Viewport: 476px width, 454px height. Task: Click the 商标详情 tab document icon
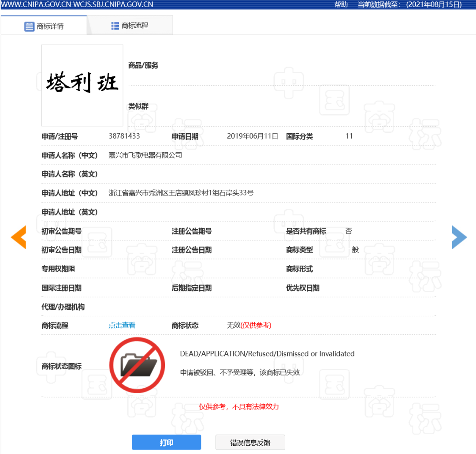29,26
